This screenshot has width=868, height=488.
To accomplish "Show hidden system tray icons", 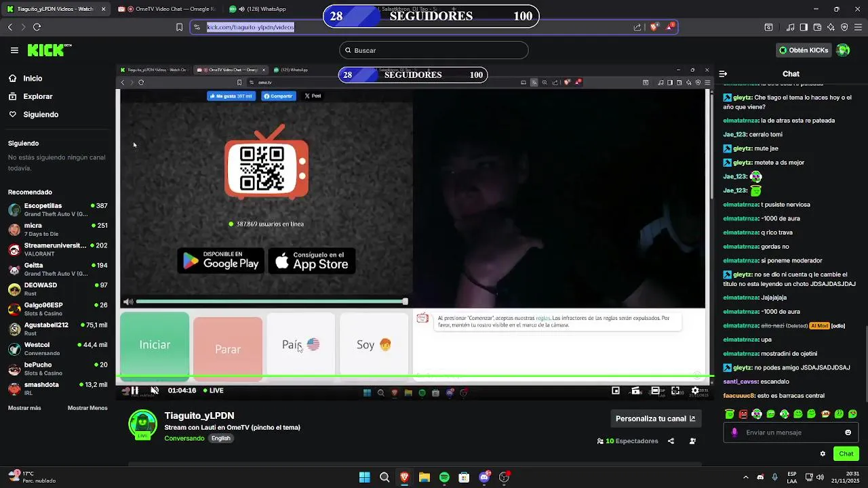I will (x=746, y=477).
